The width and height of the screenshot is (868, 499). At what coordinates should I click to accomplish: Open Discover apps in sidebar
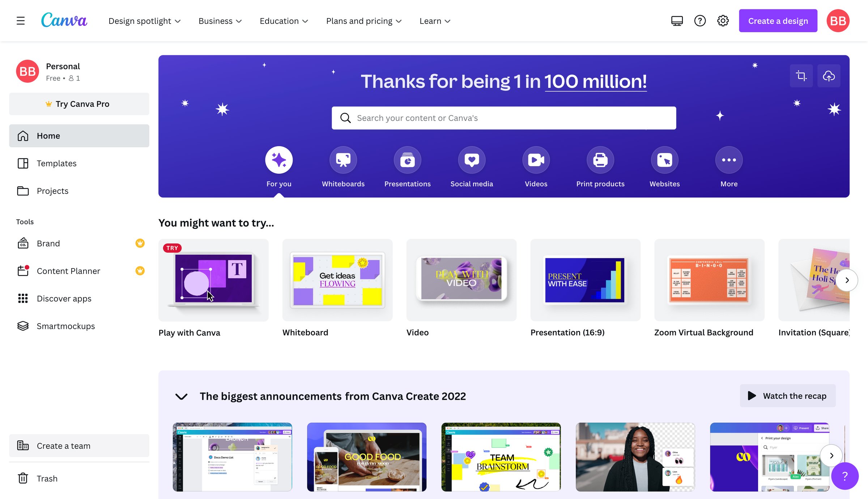tap(79, 298)
